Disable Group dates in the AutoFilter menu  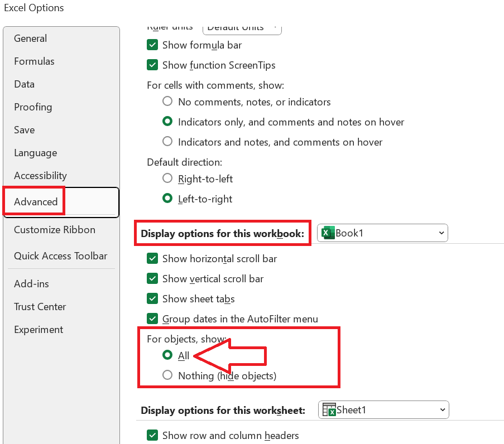click(x=152, y=319)
